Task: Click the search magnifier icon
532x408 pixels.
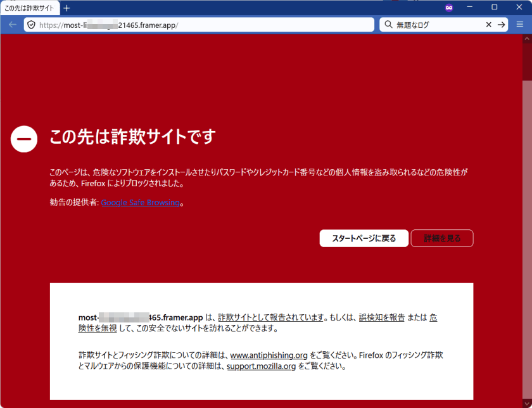Action: pos(388,25)
